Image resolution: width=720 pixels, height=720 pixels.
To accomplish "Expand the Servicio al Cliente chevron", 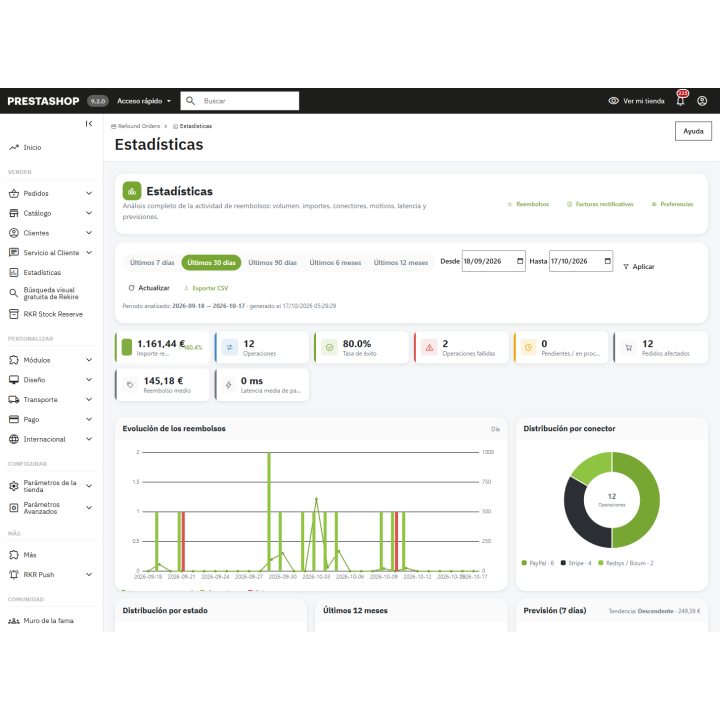I will 89,253.
